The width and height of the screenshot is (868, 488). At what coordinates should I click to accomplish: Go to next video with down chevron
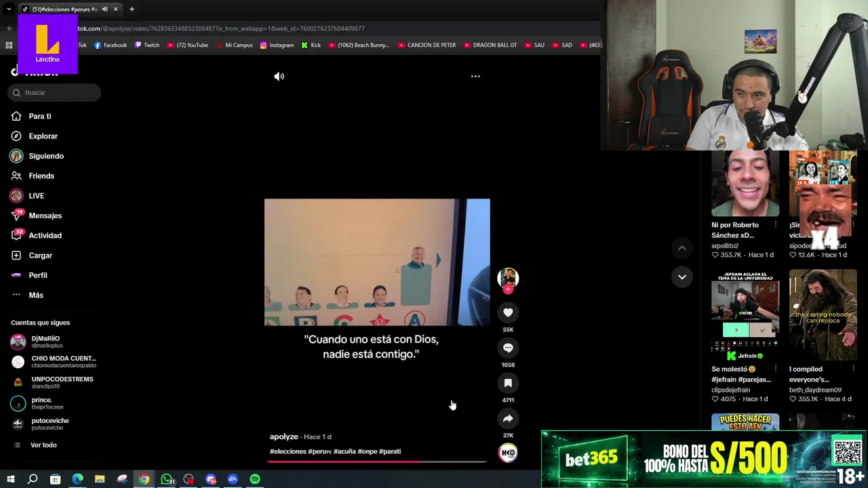682,277
